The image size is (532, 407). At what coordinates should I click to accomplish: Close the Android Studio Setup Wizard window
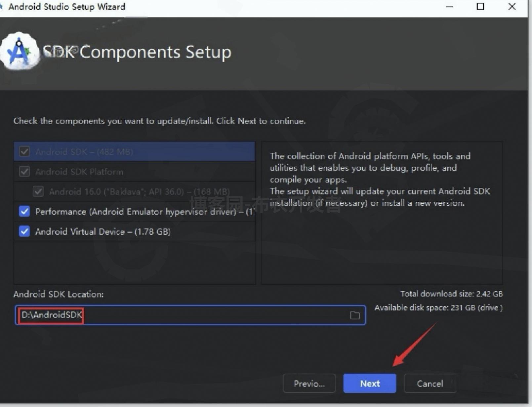tap(512, 7)
